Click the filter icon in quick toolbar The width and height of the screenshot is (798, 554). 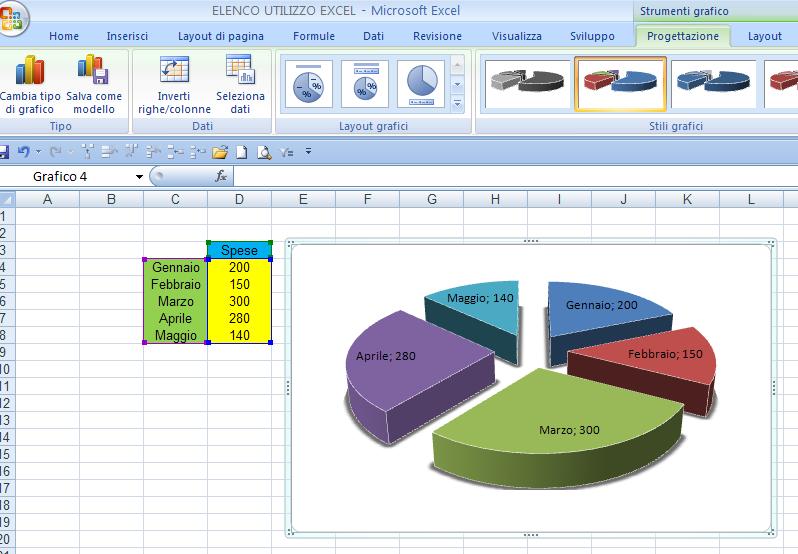click(x=287, y=152)
